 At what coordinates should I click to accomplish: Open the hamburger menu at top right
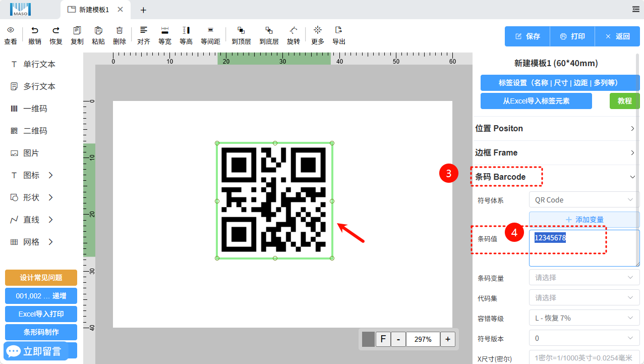635,9
